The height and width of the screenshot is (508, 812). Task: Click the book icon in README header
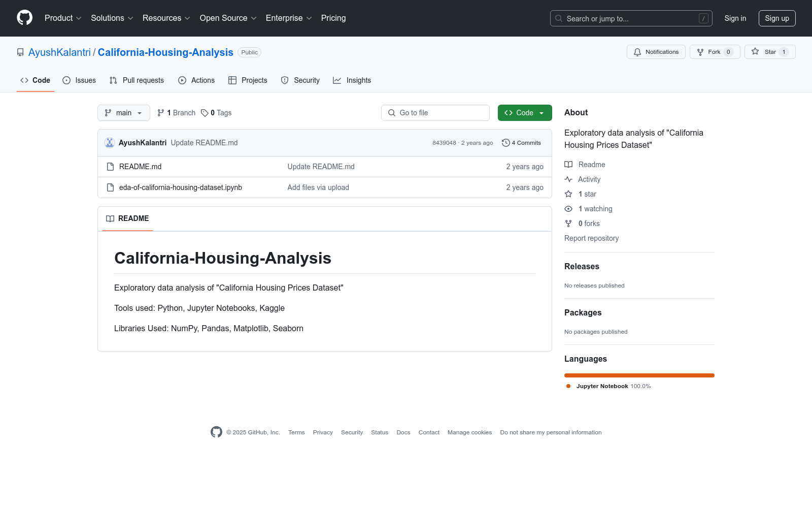(110, 218)
